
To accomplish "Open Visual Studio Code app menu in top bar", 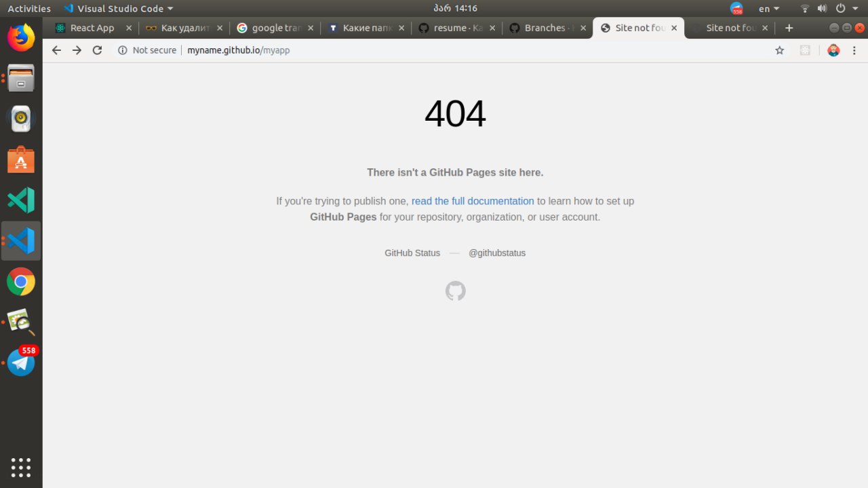I will 118,9.
